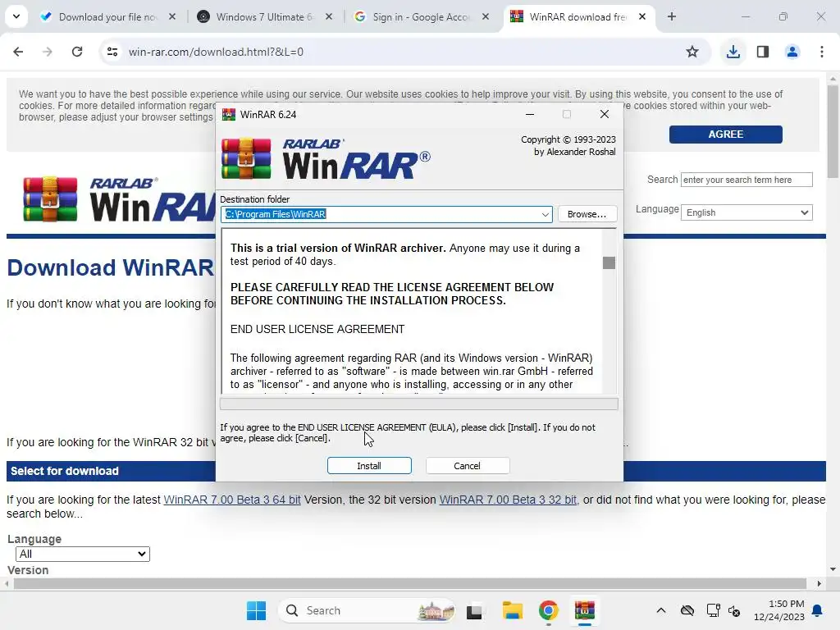Close the WinRAR download tab
The height and width of the screenshot is (630, 840).
[x=642, y=16]
